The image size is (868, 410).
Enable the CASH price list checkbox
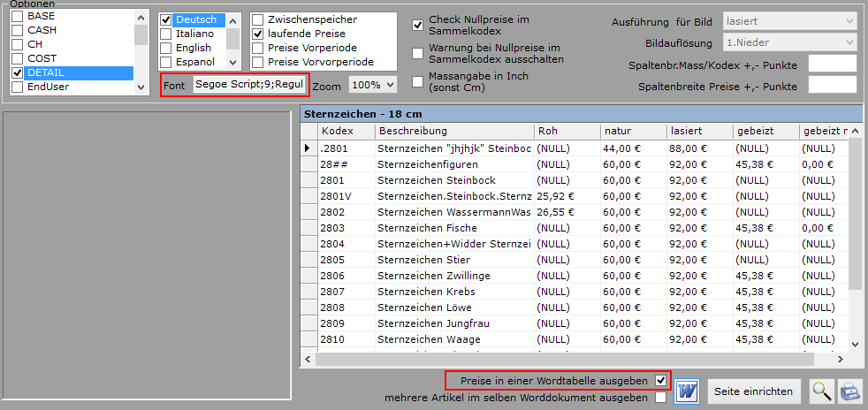(x=18, y=30)
